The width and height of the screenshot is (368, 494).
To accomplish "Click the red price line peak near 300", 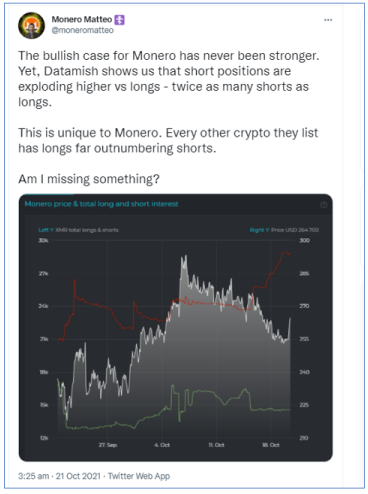I will click(285, 253).
